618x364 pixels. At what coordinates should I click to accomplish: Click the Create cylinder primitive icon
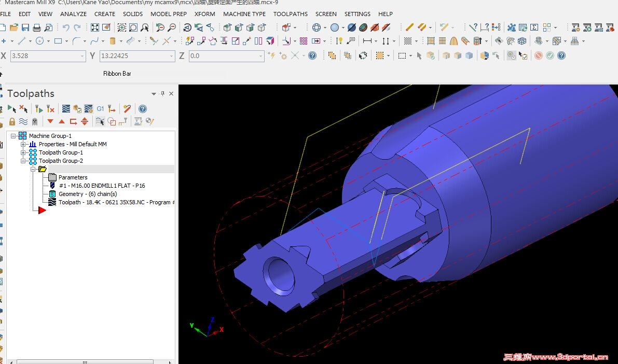click(112, 40)
